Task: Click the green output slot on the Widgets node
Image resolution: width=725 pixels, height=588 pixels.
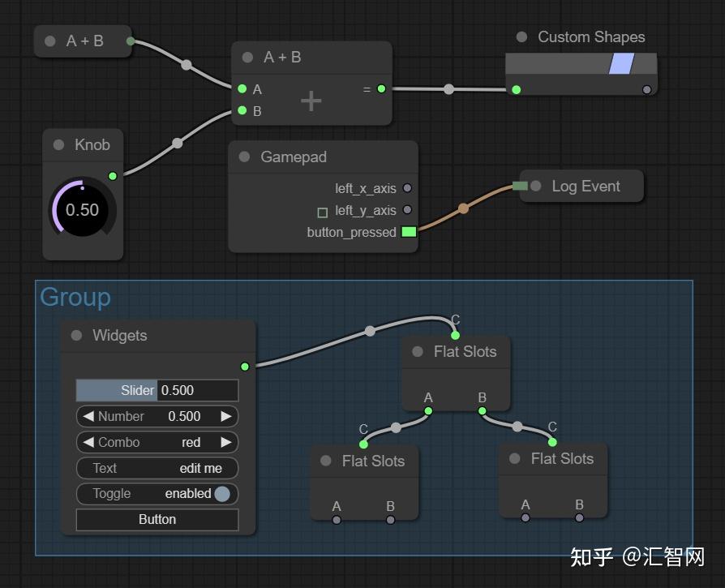Action: point(244,367)
